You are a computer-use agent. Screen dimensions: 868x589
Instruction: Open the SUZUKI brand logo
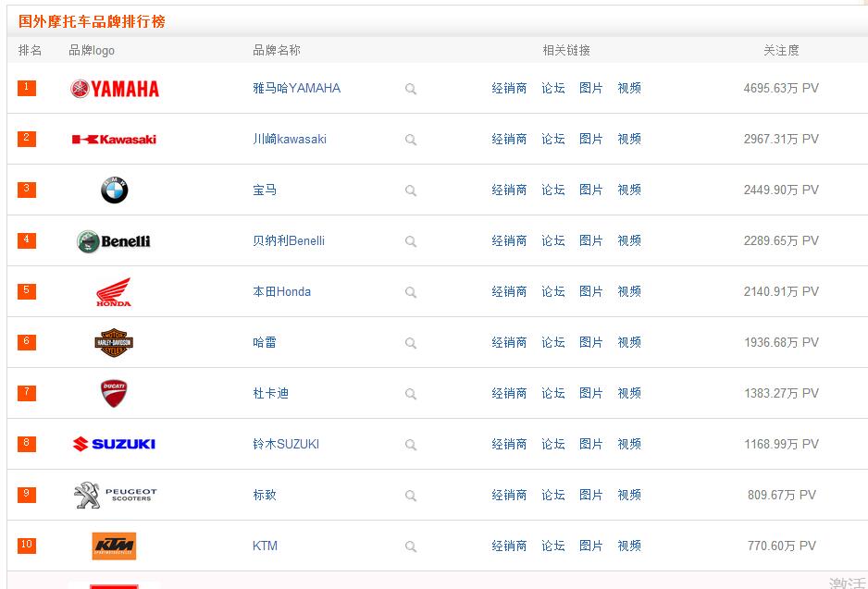(x=114, y=444)
